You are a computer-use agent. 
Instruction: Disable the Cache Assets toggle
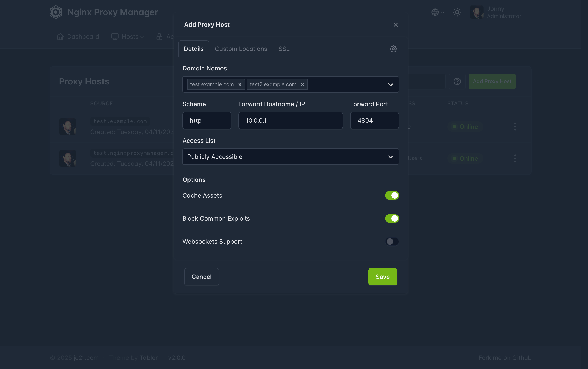point(392,195)
